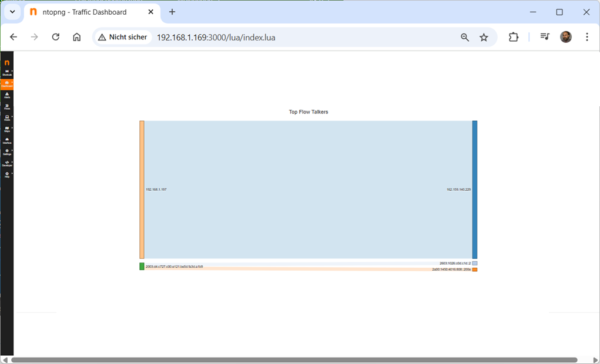Open the Hosts sidebar item
The image size is (600, 364).
tap(7, 118)
